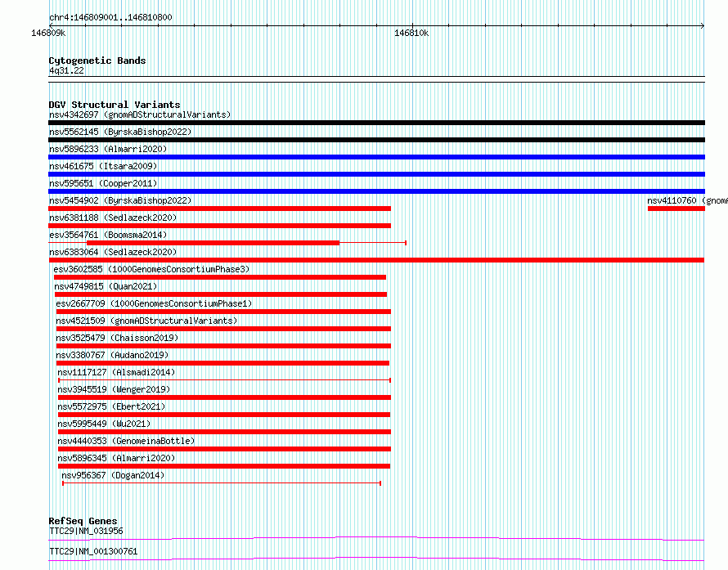Open variant nsv4110760 label at right edge

(688, 200)
